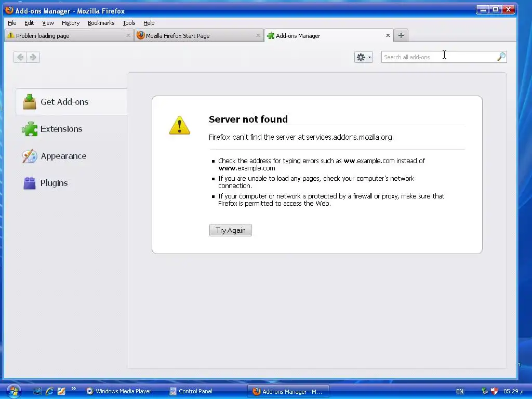Screen dimensions: 532x399
Task: Open the Bookmarks menu
Action: 101,23
